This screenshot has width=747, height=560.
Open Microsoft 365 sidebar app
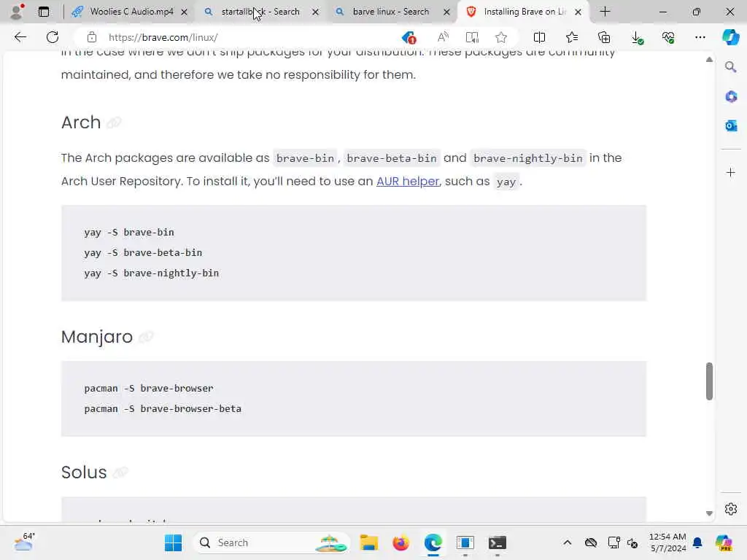coord(731,96)
